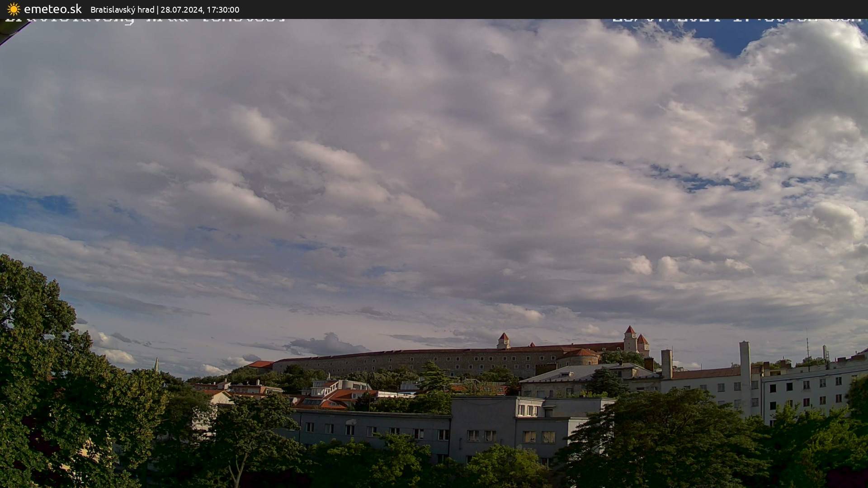This screenshot has width=868, height=488.
Task: Click the camera name overlay at top left
Action: [145, 20]
